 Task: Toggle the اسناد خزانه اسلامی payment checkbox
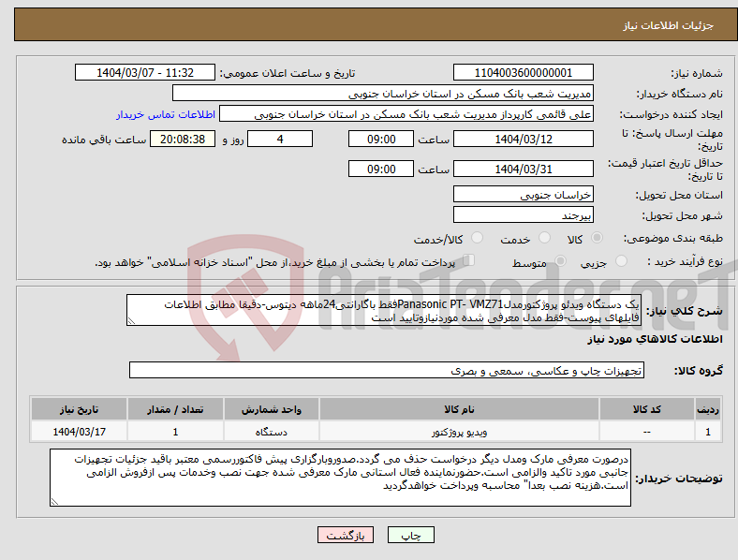tap(469, 260)
